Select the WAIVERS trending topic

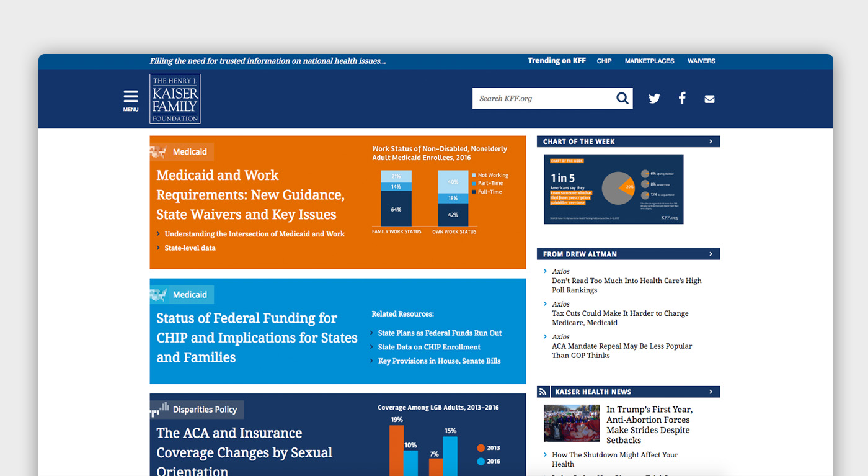click(701, 61)
